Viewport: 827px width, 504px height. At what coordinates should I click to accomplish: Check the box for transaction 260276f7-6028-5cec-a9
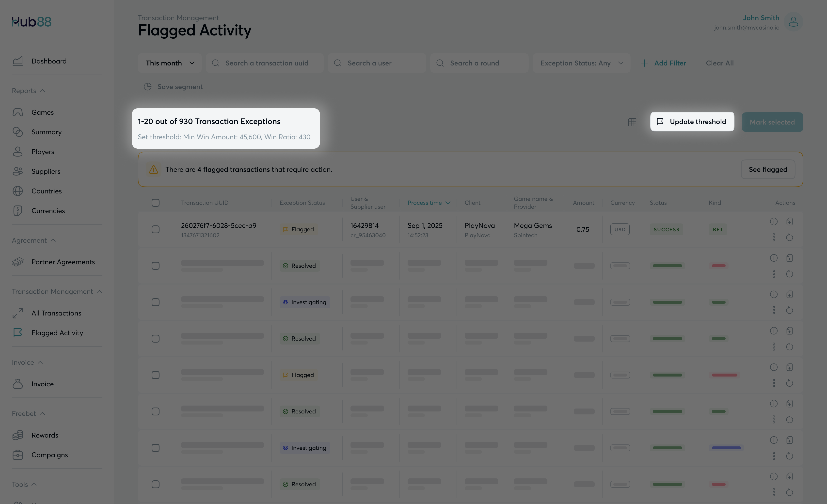point(155,230)
